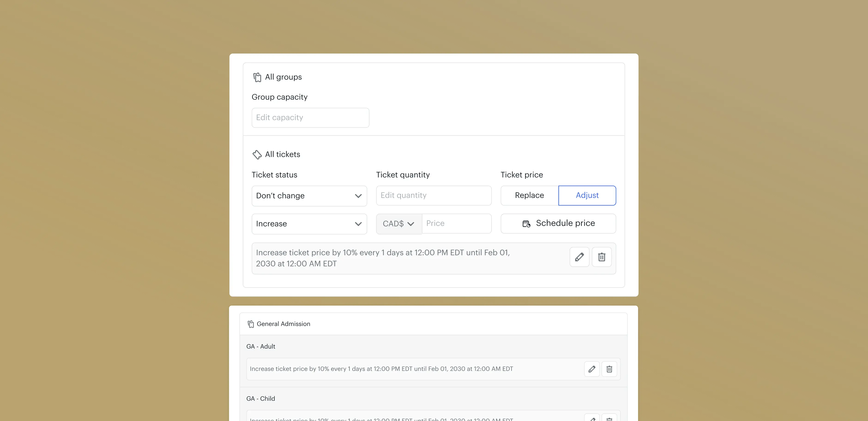
Task: Click the All groups clipboard icon
Action: point(257,77)
